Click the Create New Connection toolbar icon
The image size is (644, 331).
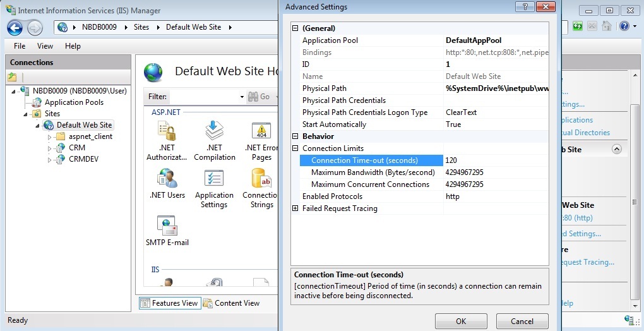click(12, 77)
